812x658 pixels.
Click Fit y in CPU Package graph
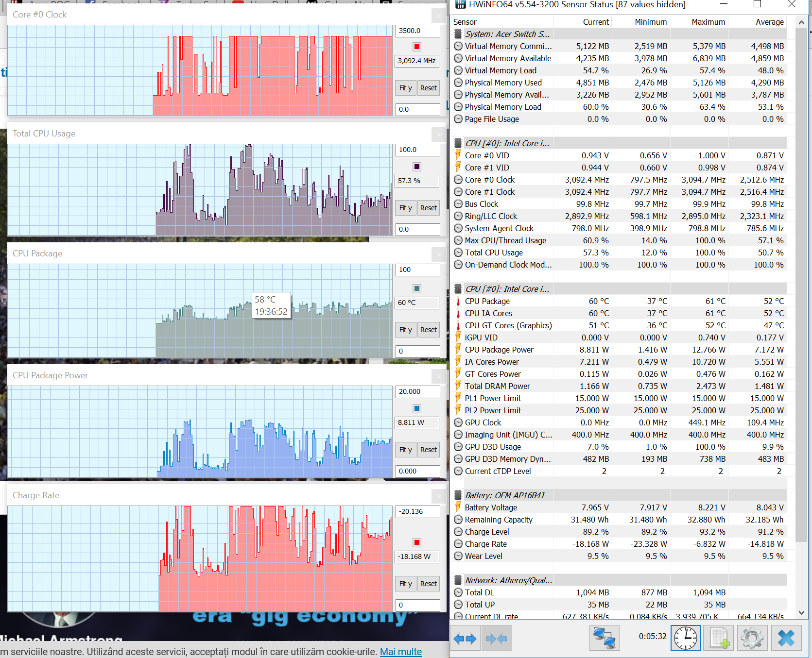[405, 330]
